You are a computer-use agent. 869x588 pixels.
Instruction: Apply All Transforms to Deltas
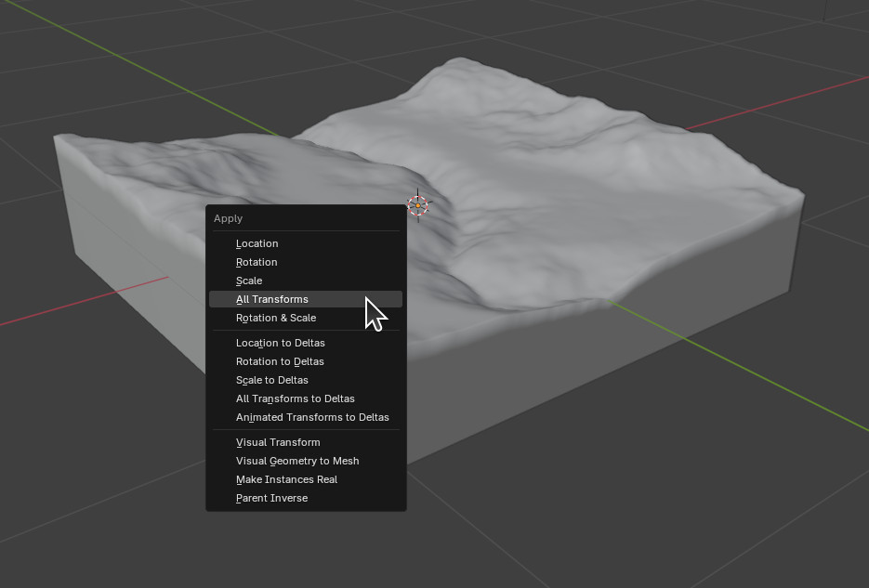pyautogui.click(x=296, y=399)
